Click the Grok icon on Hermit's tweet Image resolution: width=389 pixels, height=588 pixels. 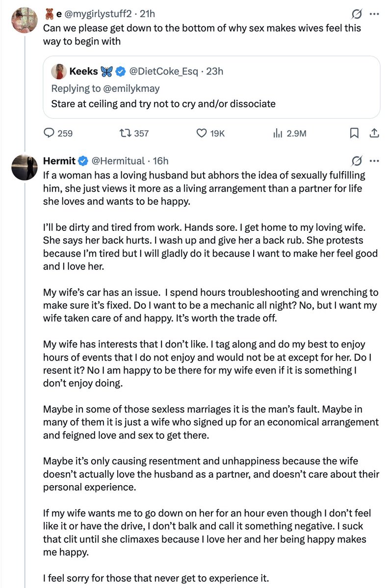[357, 161]
